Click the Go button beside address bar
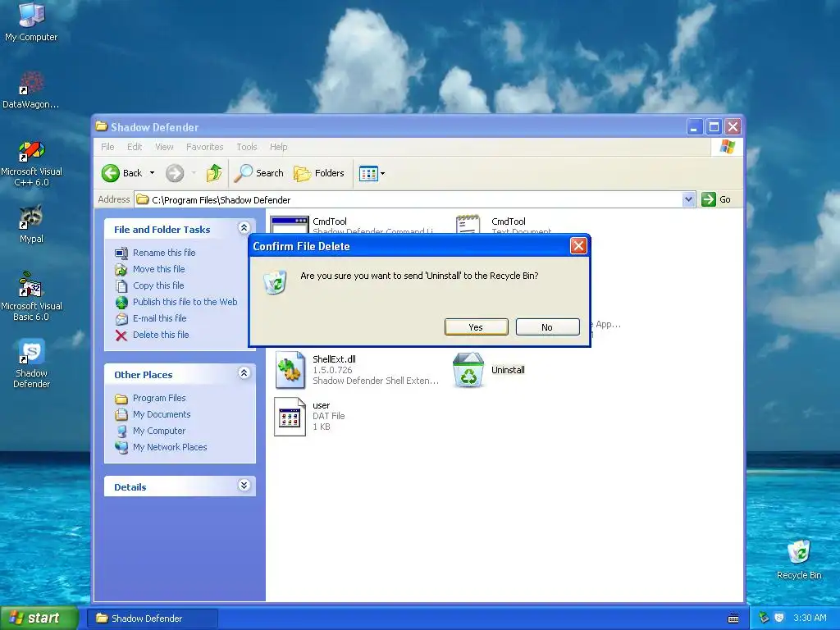The width and height of the screenshot is (840, 630). coord(716,199)
